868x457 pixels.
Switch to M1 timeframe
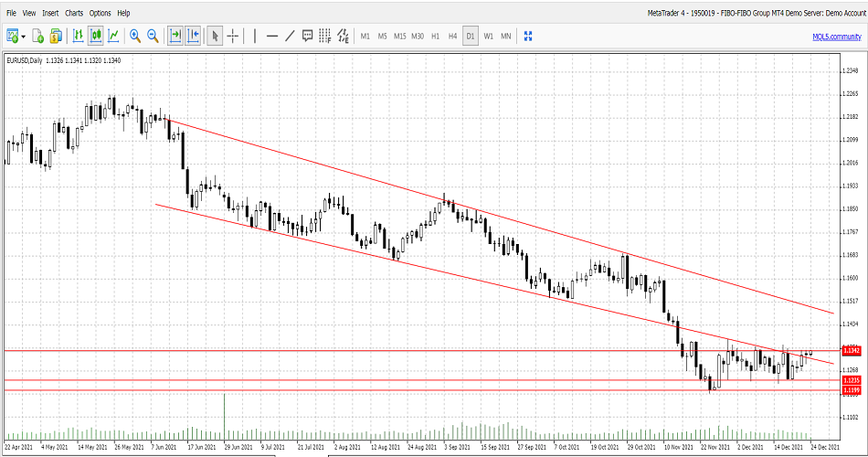point(365,36)
